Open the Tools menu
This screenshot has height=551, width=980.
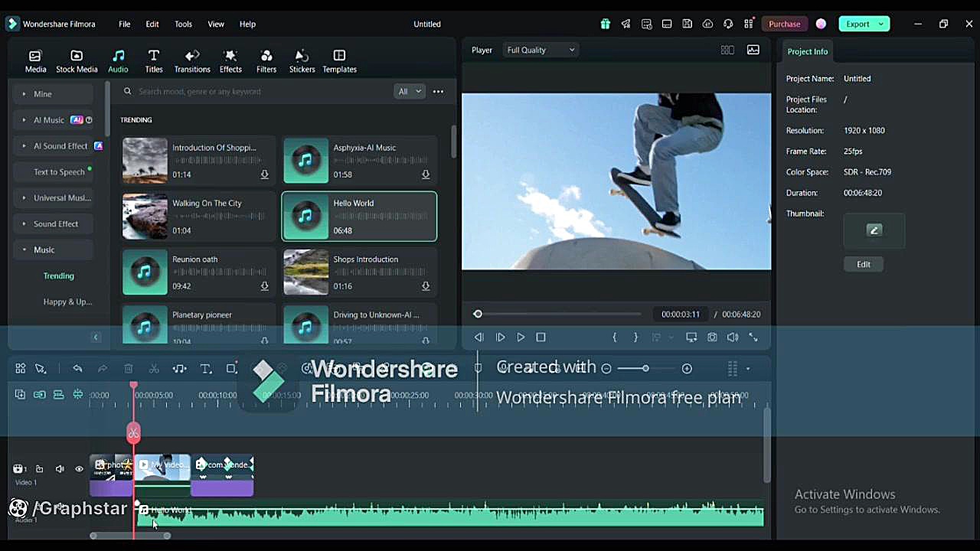pos(183,24)
